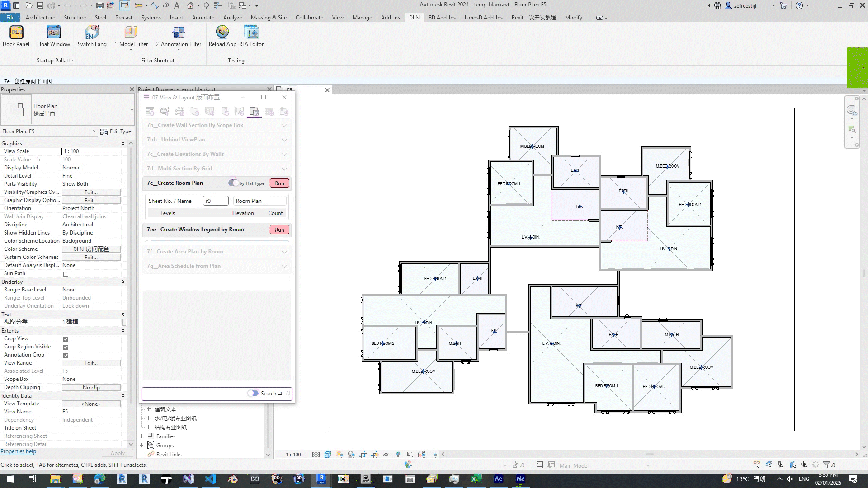
Task: Open the 1_Model Filter tool
Action: [131, 36]
